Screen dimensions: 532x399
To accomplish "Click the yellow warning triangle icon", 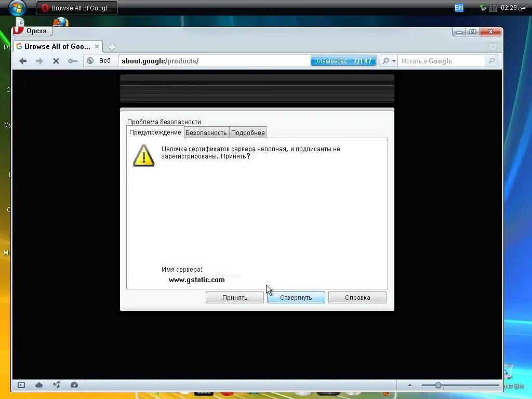I will tap(143, 156).
